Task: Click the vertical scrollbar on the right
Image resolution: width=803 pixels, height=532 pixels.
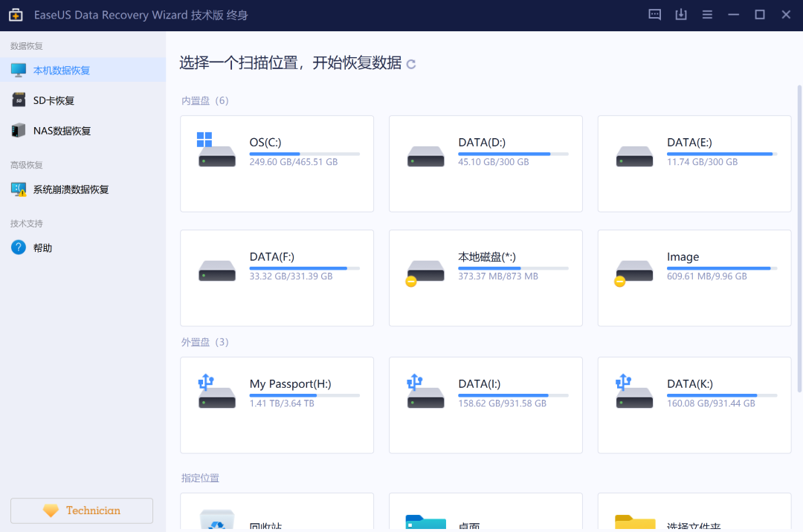Action: (x=799, y=239)
